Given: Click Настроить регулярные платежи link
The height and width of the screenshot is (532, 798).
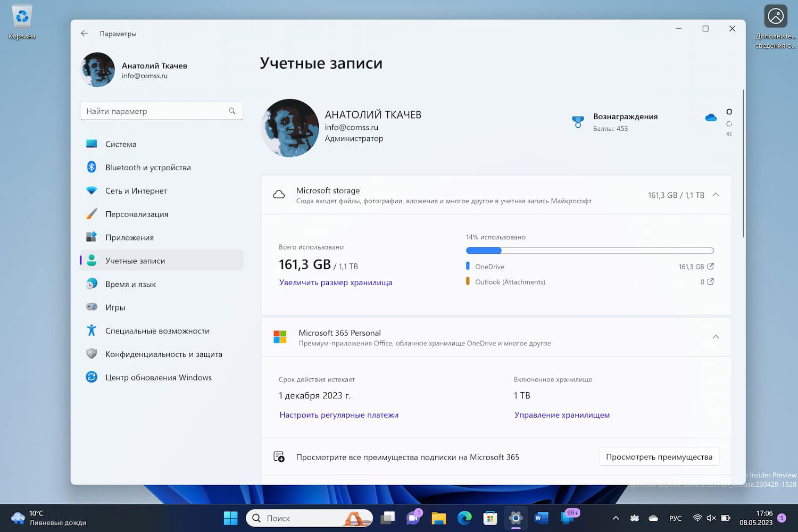Looking at the screenshot, I should click(x=339, y=415).
